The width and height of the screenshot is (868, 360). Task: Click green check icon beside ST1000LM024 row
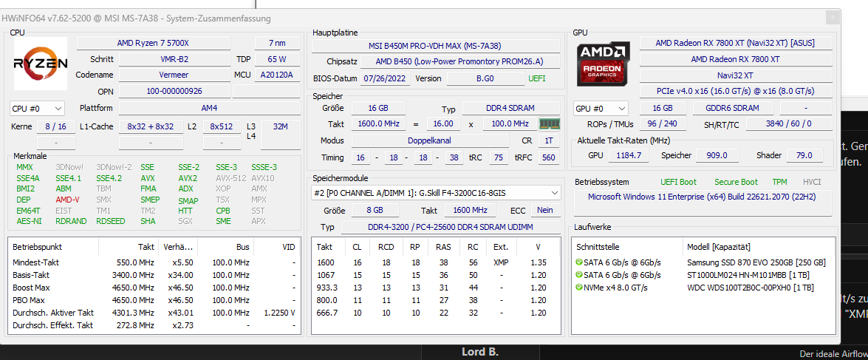579,275
